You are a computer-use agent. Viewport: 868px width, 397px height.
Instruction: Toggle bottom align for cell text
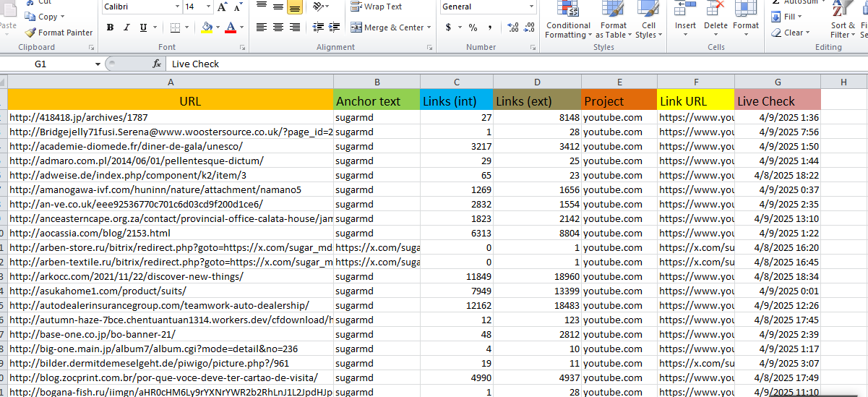[294, 7]
